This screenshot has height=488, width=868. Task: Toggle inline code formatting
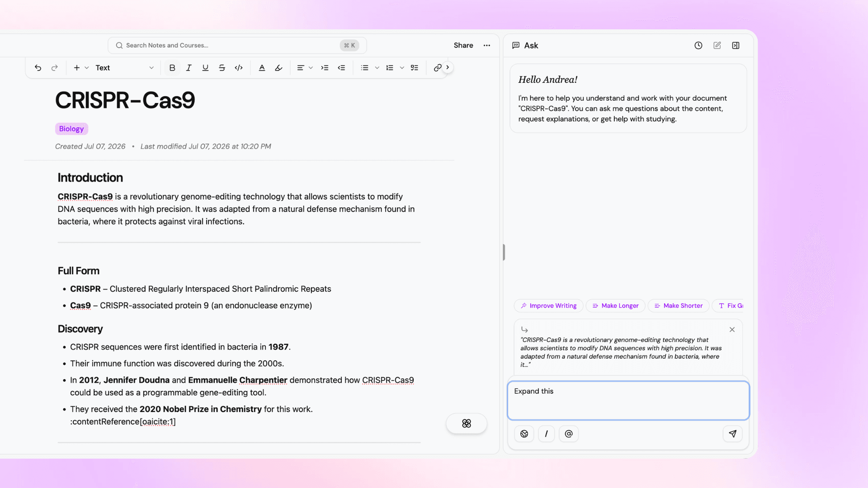[239, 68]
